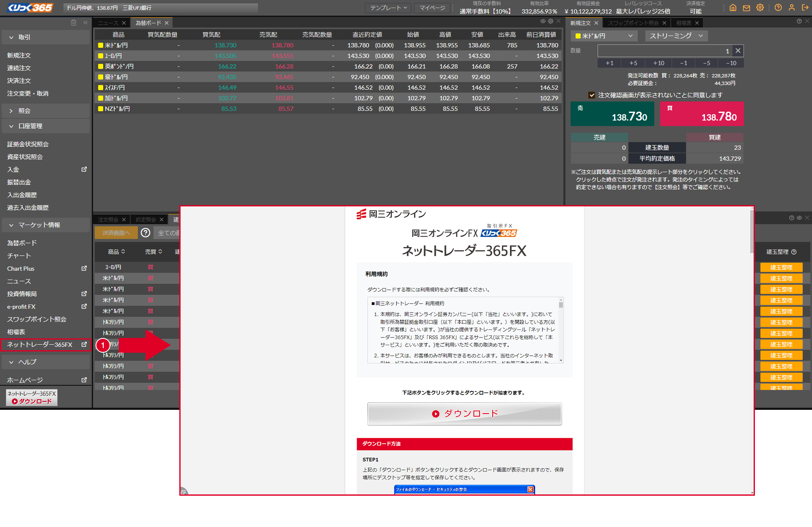Click help icon on 新規注文 panel
This screenshot has height=527, width=812.
pos(799,21)
